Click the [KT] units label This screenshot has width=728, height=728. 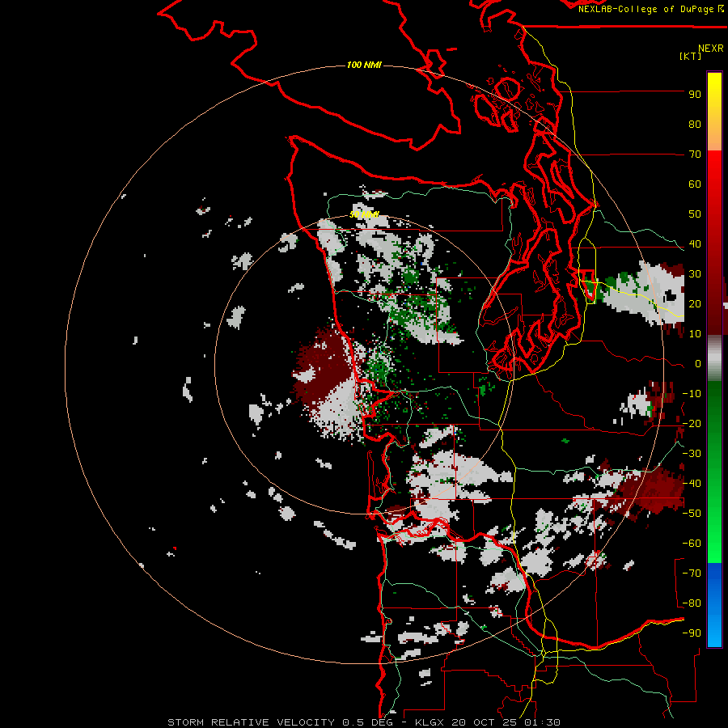pos(690,56)
